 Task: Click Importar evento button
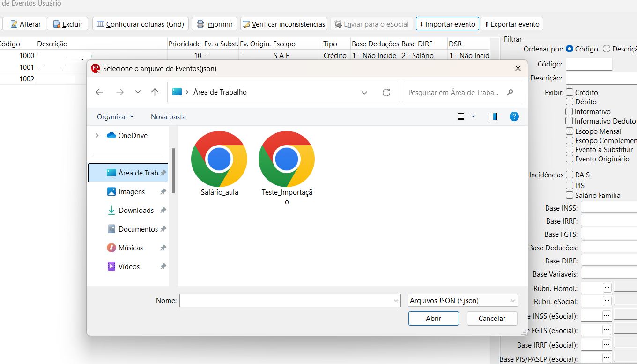pyautogui.click(x=447, y=24)
